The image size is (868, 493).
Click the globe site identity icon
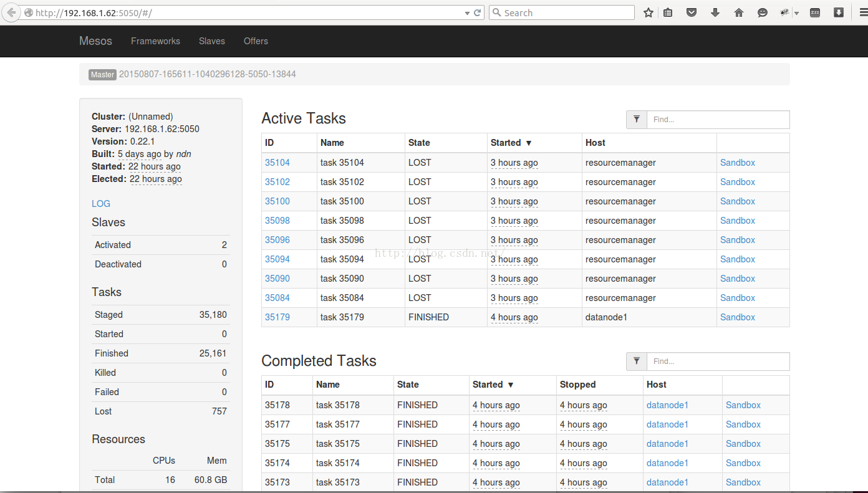[29, 12]
